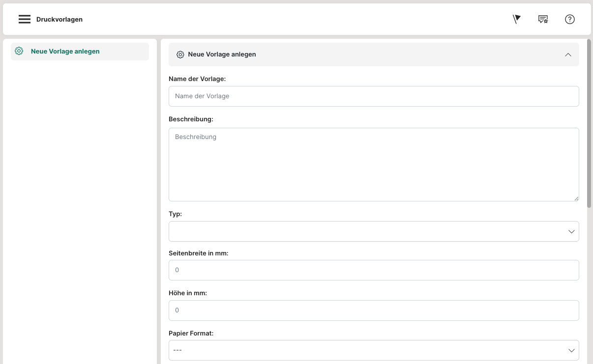
Task: Click the Höhe in mm input
Action: click(373, 310)
